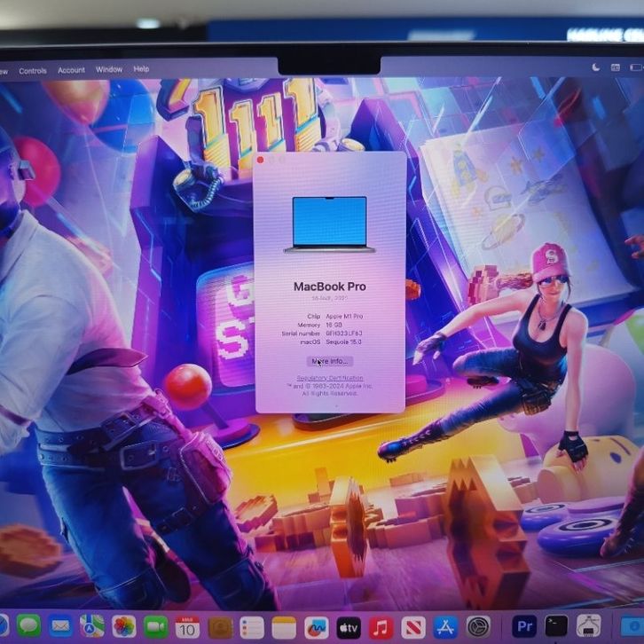Open the App Store from dock
644x644 pixels.
[x=445, y=627]
